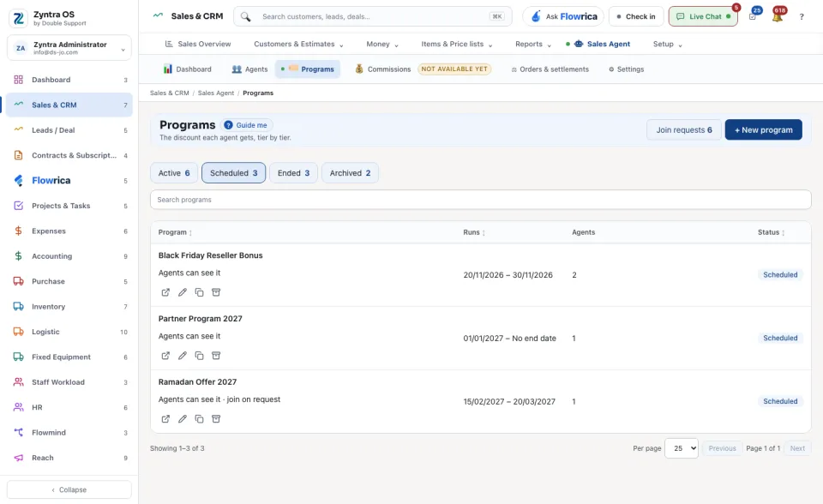
Task: Expand the Zyntra Administrator account menu
Action: [x=69, y=48]
